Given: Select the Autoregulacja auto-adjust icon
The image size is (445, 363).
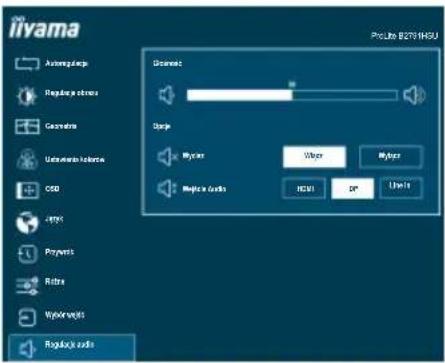Looking at the screenshot, I should [x=27, y=63].
